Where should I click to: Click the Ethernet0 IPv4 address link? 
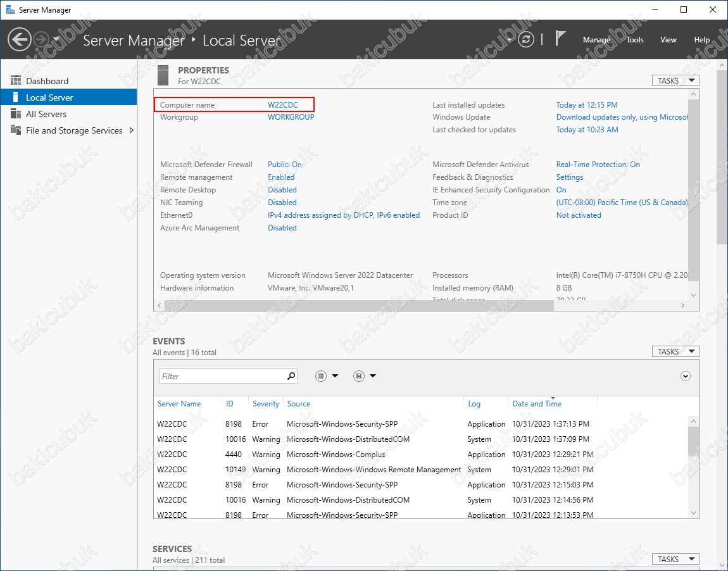(x=344, y=215)
